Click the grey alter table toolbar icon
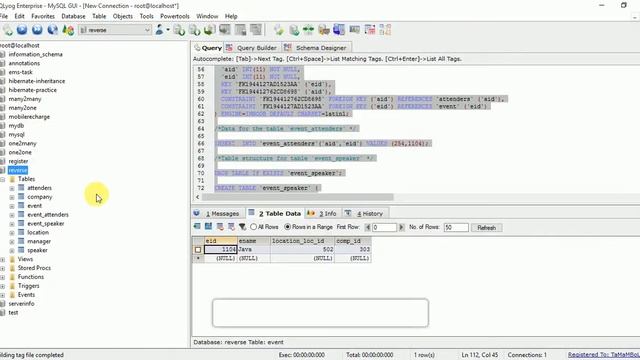640x360 pixels. [240, 29]
